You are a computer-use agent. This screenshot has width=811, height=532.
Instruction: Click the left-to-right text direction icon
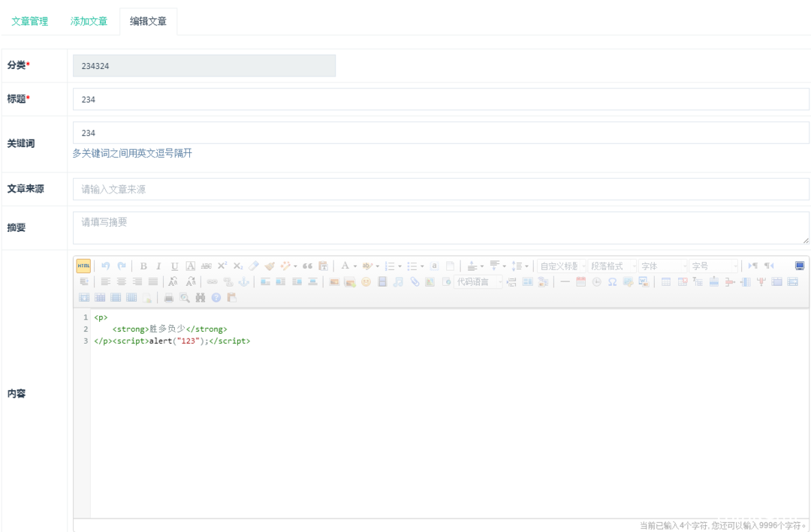[x=753, y=266]
